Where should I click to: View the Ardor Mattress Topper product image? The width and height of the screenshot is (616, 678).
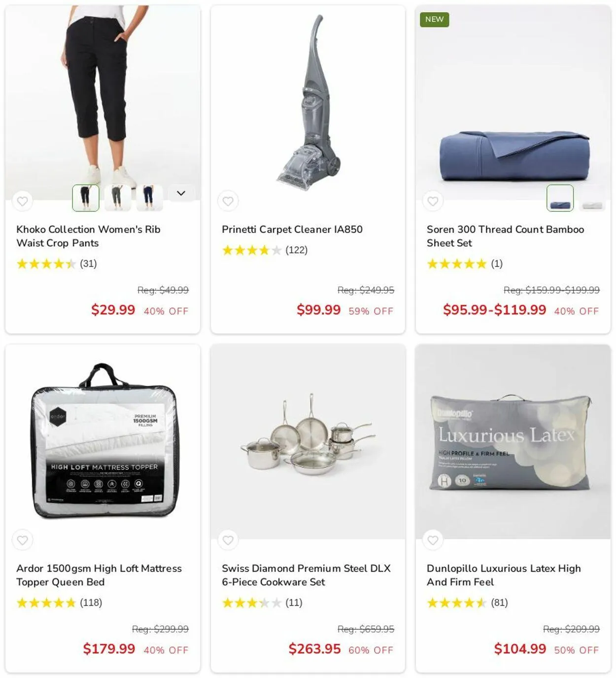pos(103,441)
